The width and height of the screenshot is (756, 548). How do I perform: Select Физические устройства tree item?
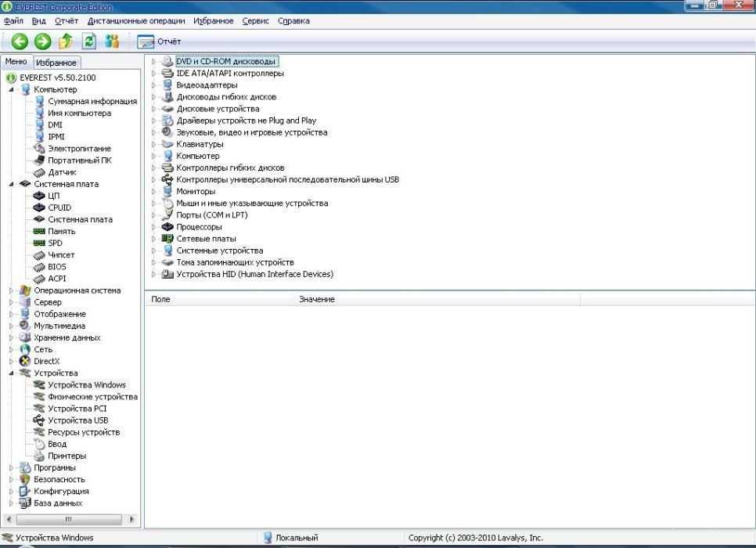pos(92,397)
